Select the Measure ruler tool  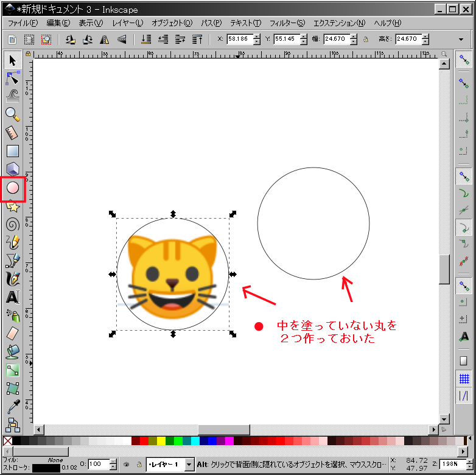point(12,133)
